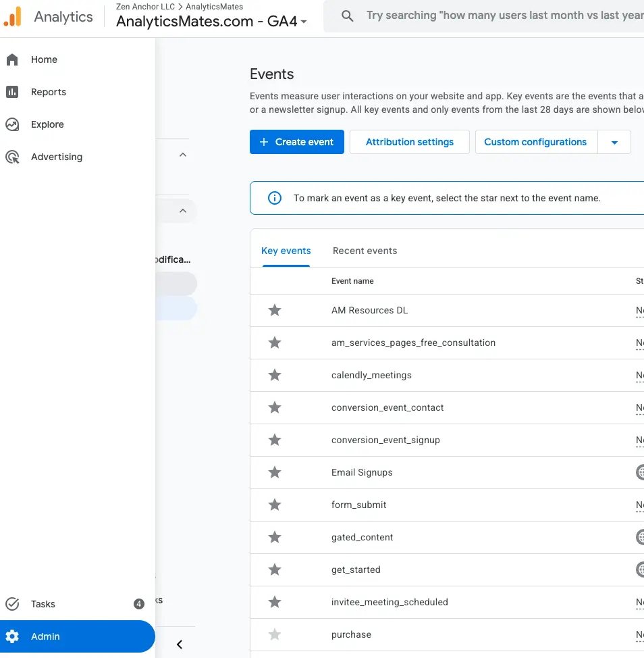The width and height of the screenshot is (644, 658).
Task: Click the info icon in the key event notice
Action: [x=275, y=198]
